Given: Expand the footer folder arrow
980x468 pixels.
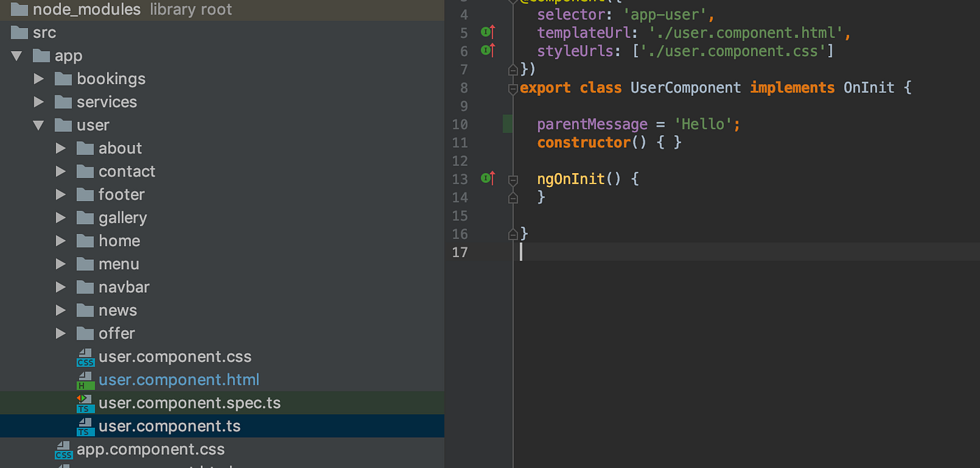Looking at the screenshot, I should click(61, 195).
